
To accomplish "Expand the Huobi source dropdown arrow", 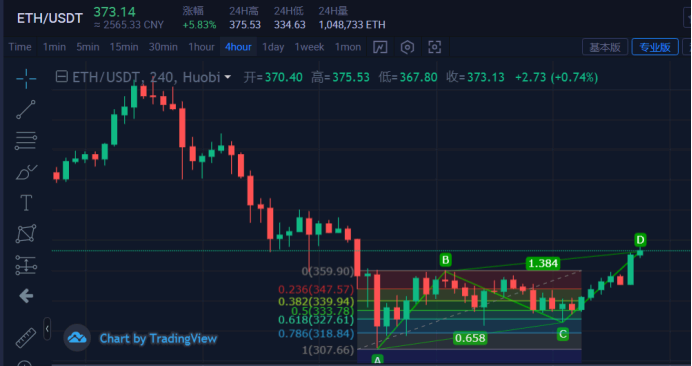I will (x=228, y=77).
